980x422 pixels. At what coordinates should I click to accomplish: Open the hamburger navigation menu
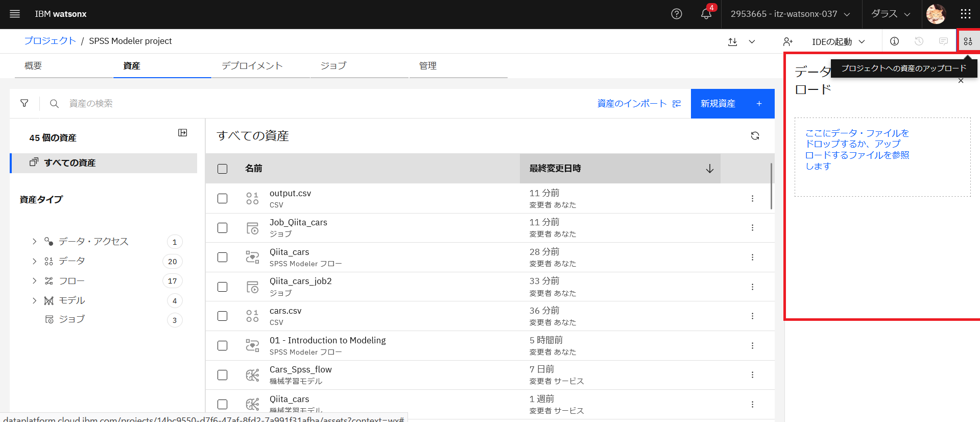click(15, 14)
